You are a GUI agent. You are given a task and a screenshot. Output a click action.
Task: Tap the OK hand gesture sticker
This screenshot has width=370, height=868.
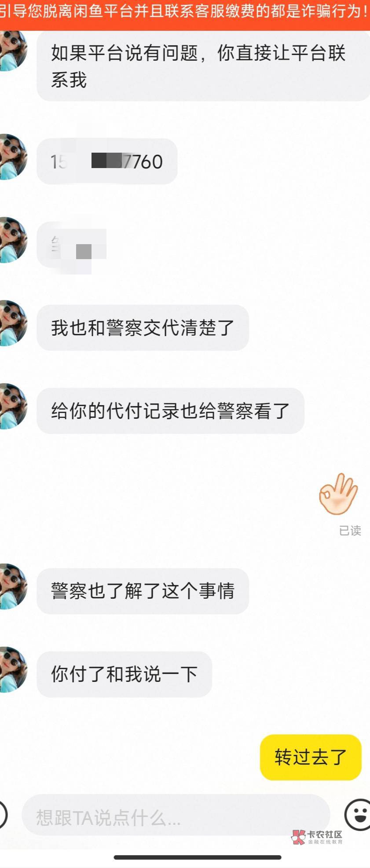pyautogui.click(x=338, y=494)
